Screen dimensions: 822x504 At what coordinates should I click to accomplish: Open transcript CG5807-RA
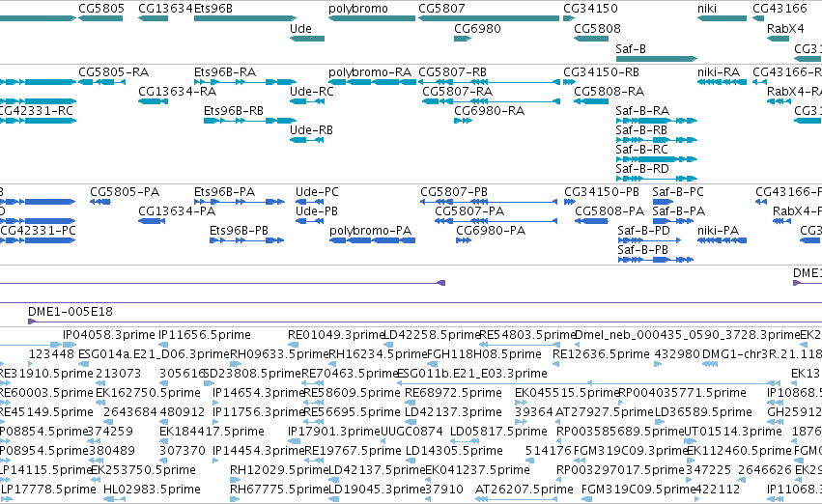[457, 92]
